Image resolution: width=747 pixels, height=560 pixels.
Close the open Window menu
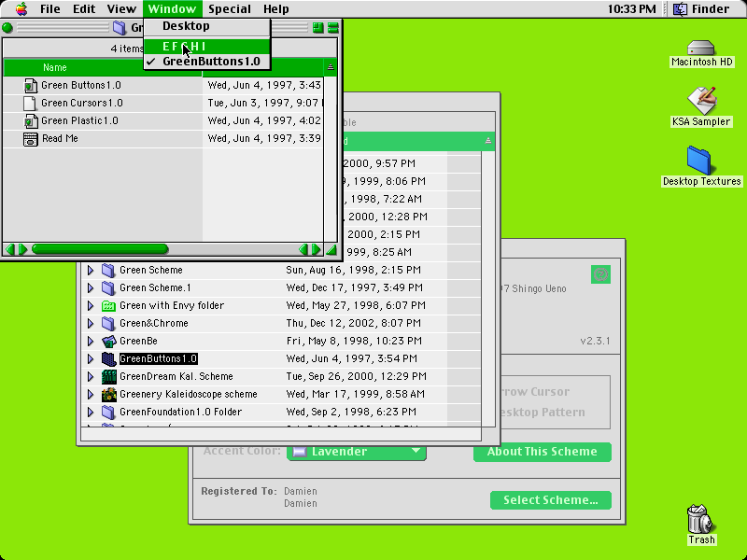[172, 9]
